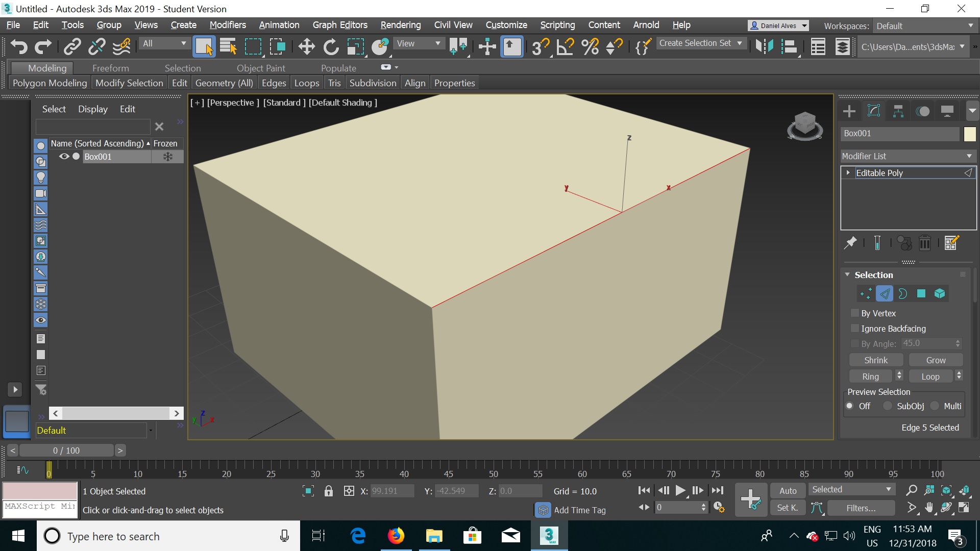Open the Key Filters time configuration icon
The image size is (980, 551).
pos(719,507)
